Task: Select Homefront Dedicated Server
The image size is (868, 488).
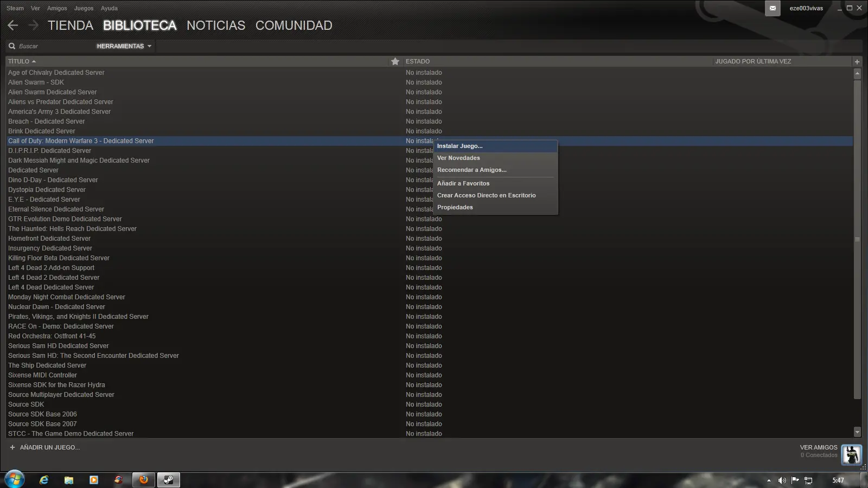Action: click(49, 239)
